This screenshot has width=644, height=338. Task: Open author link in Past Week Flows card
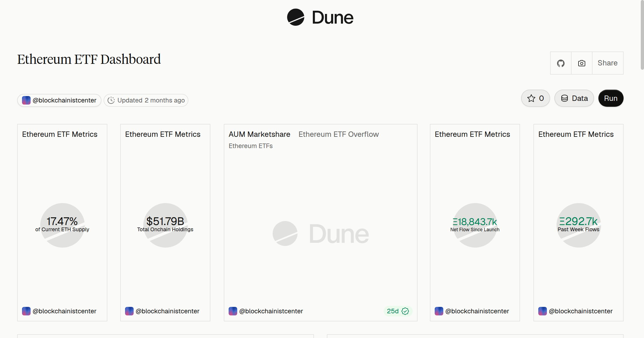[x=575, y=311]
